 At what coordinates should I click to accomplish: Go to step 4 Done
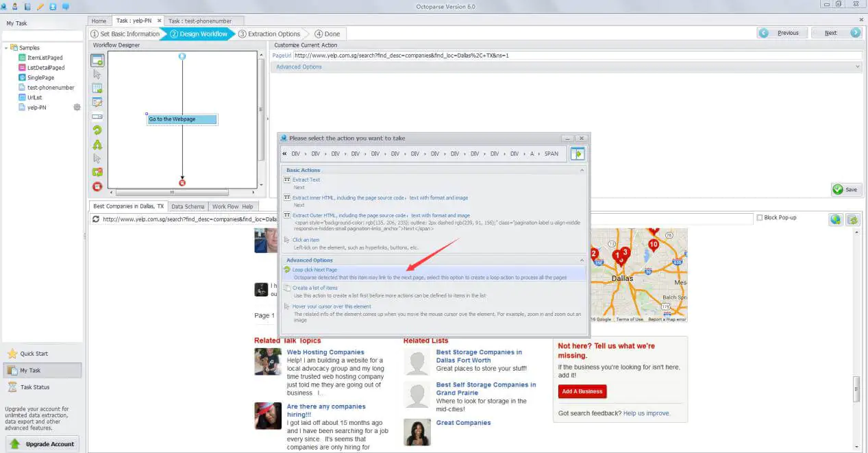pyautogui.click(x=327, y=34)
